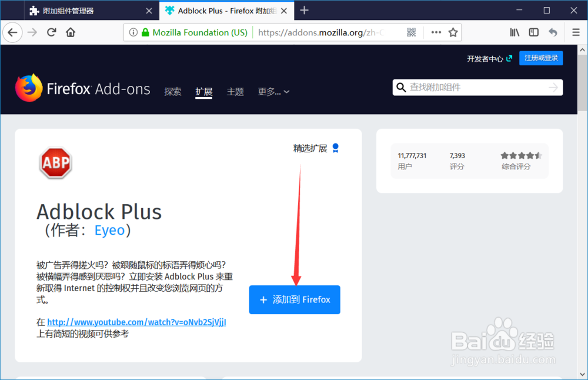Select the Adblock Plus browser tab

[x=227, y=11]
